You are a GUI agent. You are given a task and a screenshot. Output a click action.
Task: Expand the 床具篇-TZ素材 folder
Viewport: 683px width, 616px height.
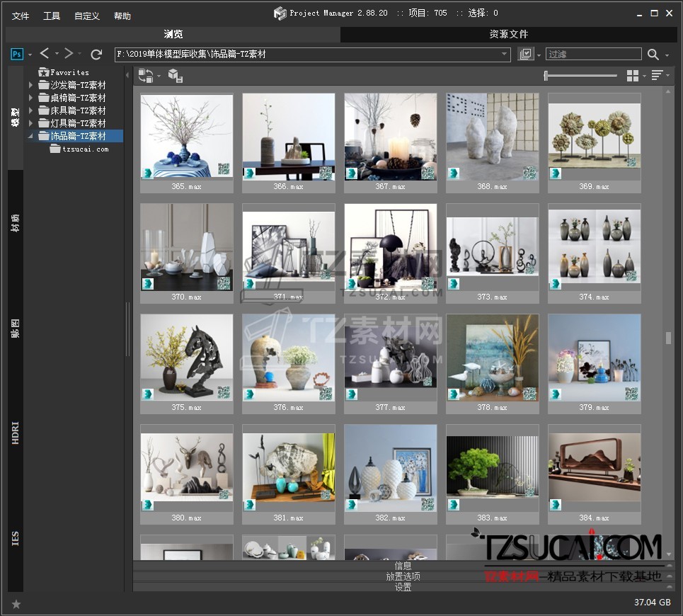click(x=31, y=110)
